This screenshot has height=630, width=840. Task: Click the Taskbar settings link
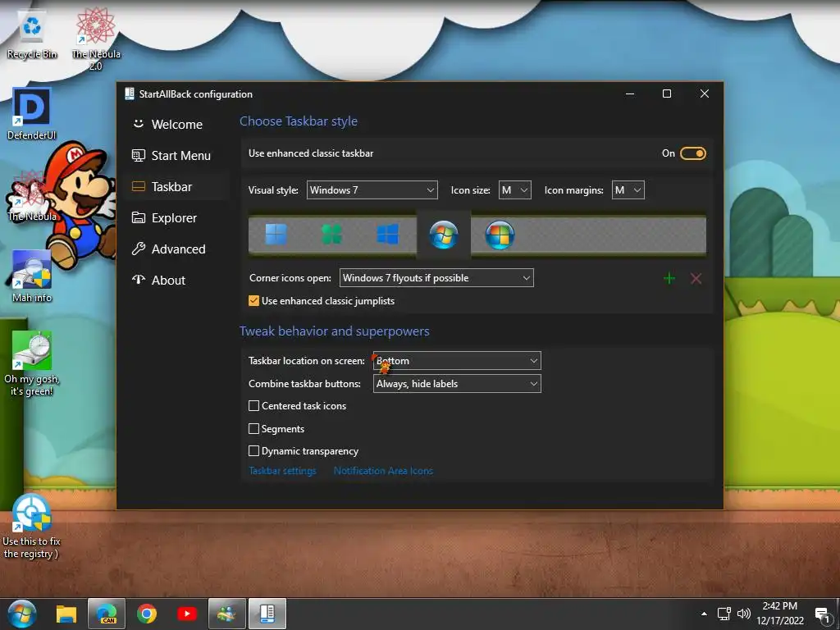(282, 471)
